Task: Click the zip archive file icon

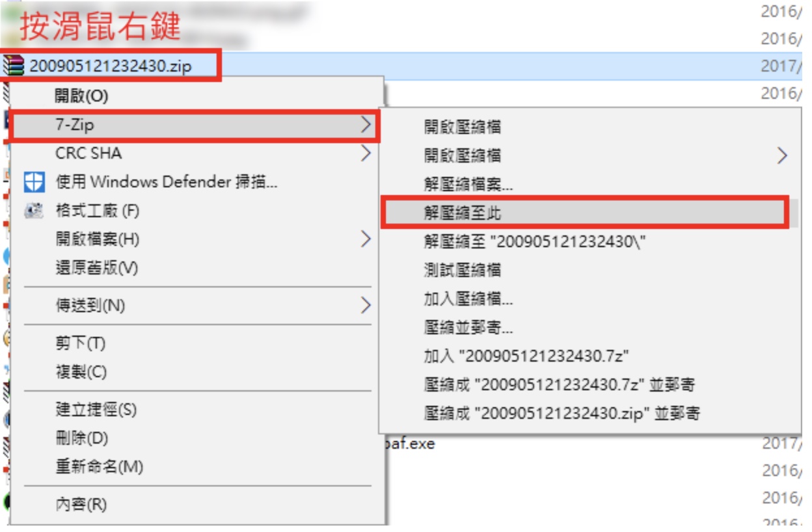Action: tap(13, 65)
